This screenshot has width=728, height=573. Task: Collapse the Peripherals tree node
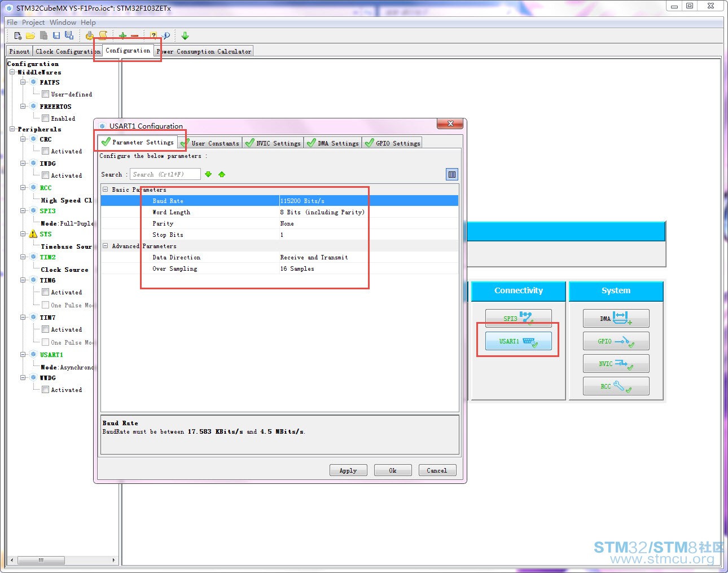tap(12, 129)
